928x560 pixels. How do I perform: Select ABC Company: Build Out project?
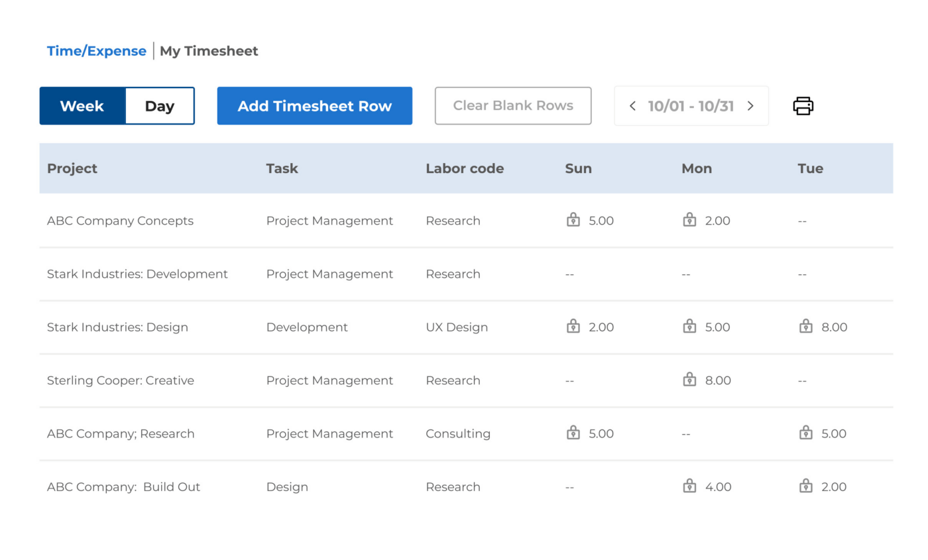click(123, 486)
